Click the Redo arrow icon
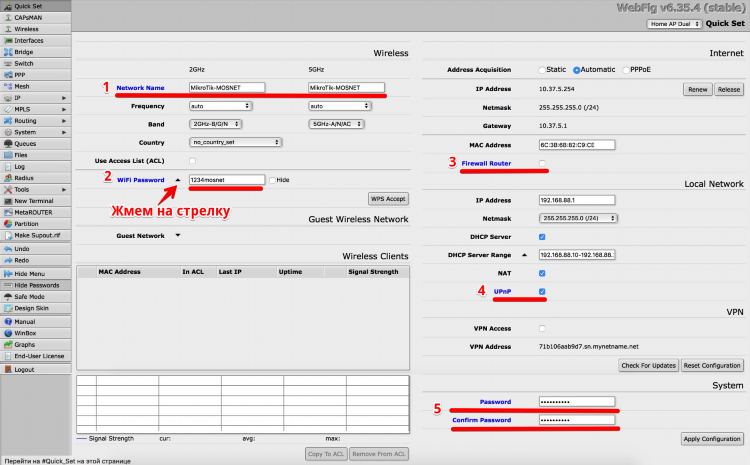The width and height of the screenshot is (750, 465). point(8,260)
